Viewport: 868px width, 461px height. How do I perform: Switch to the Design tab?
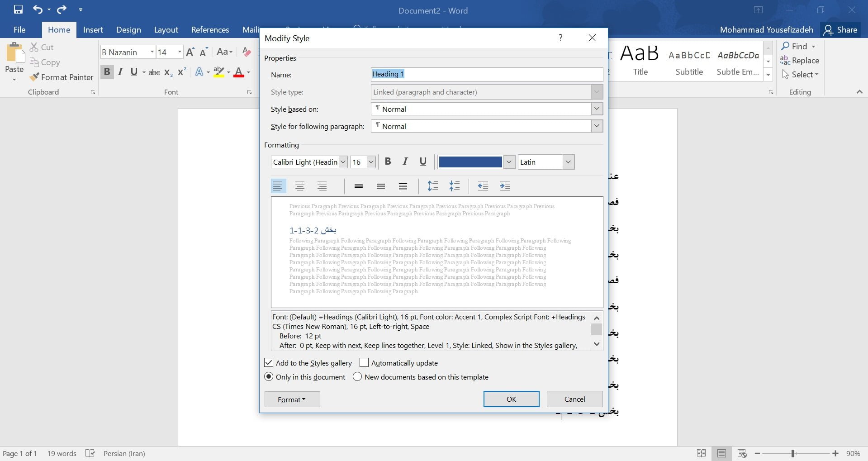[x=128, y=30]
